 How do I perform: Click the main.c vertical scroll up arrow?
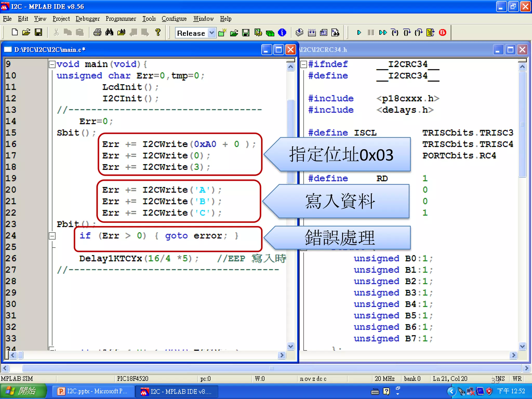point(291,67)
